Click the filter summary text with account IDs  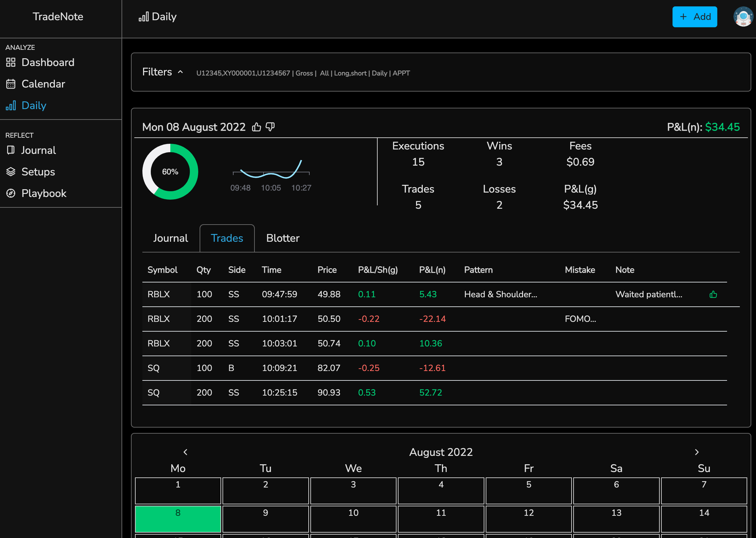303,73
